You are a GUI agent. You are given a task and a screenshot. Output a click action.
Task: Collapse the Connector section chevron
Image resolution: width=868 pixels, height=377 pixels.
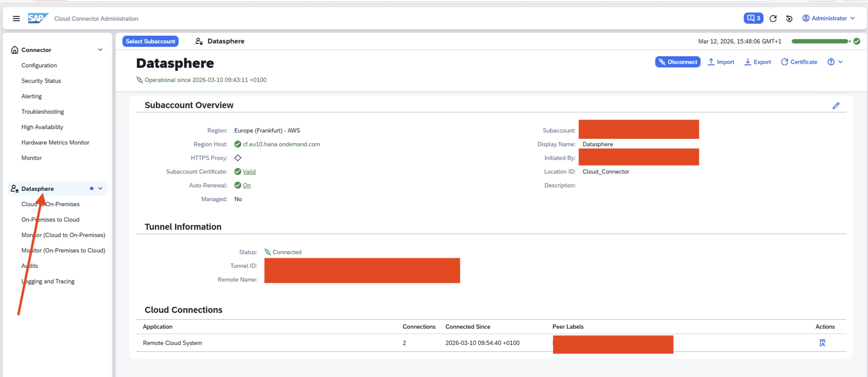[x=100, y=50]
